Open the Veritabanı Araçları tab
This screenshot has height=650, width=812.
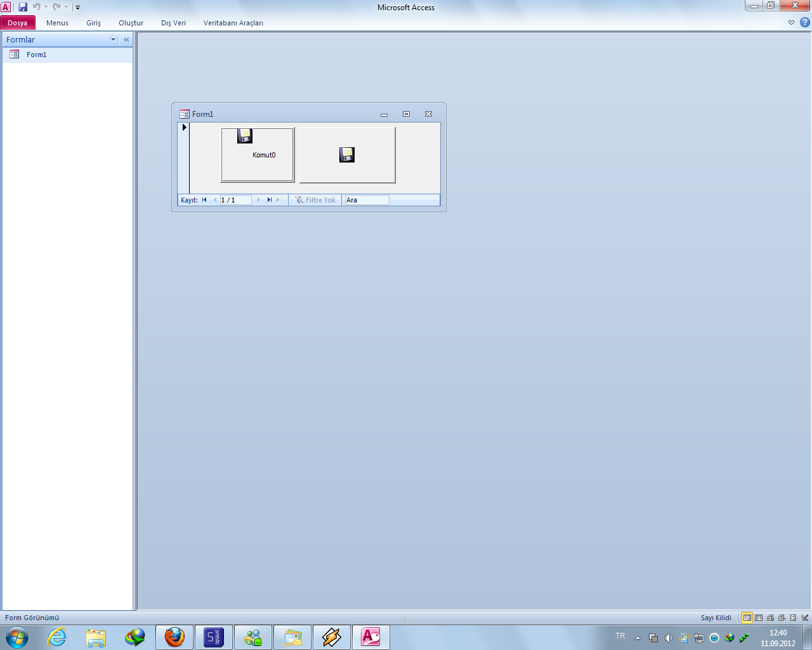[x=233, y=23]
